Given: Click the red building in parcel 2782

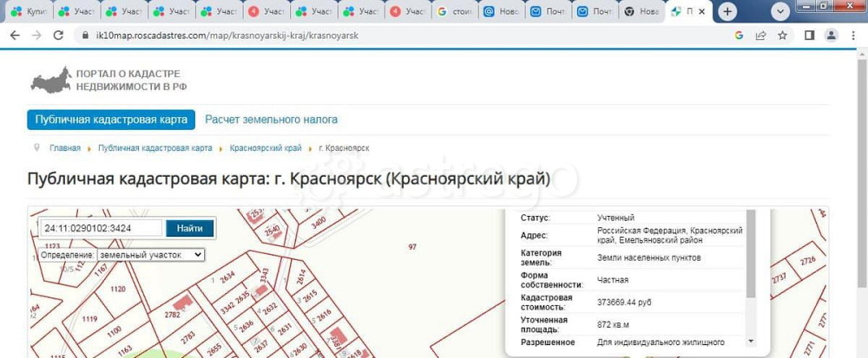Looking at the screenshot, I should point(182,303).
